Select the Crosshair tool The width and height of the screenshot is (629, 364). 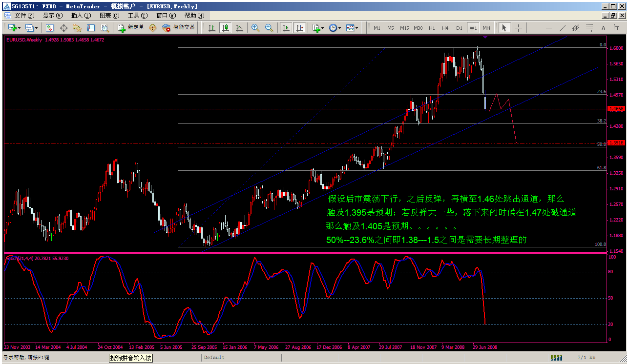click(518, 28)
